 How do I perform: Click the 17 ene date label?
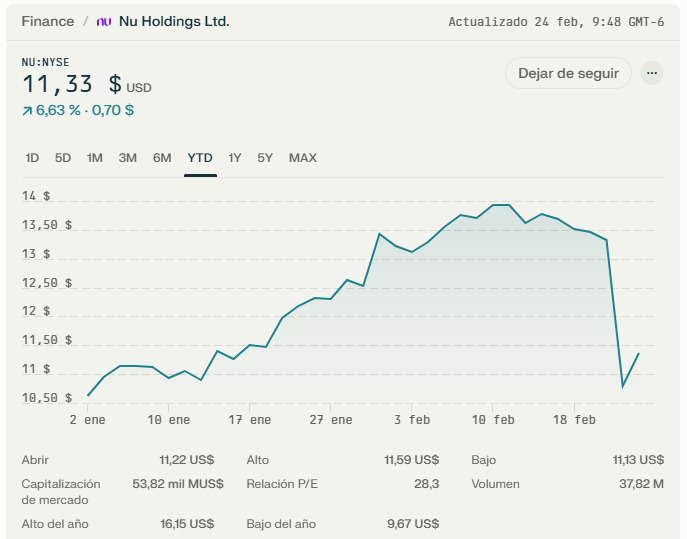coord(250,420)
